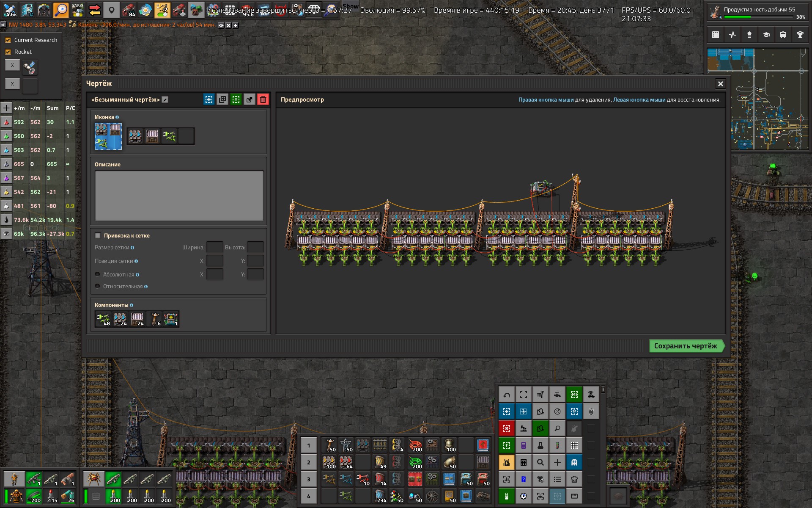Click the transport belt component with count 24
Image resolution: width=812 pixels, height=508 pixels.
tap(120, 319)
